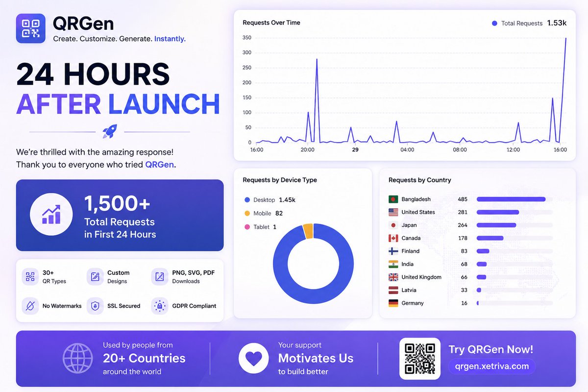
Task: Click the growth chart icon beside 1,500+
Action: coord(51,215)
